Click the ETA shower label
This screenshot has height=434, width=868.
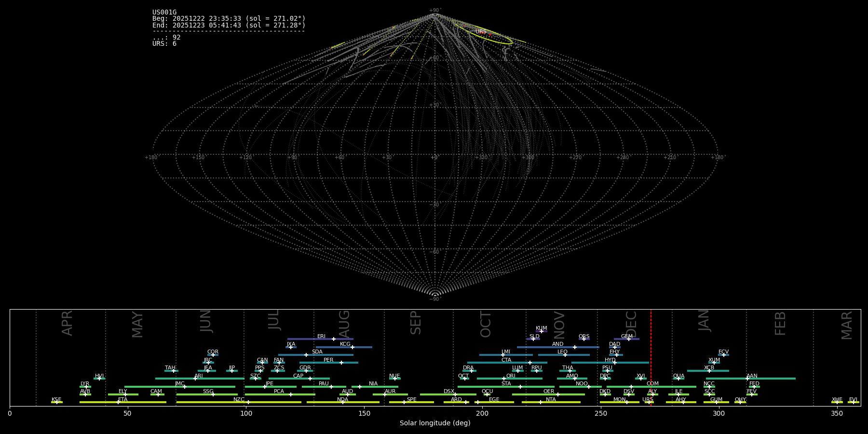pos(123,400)
